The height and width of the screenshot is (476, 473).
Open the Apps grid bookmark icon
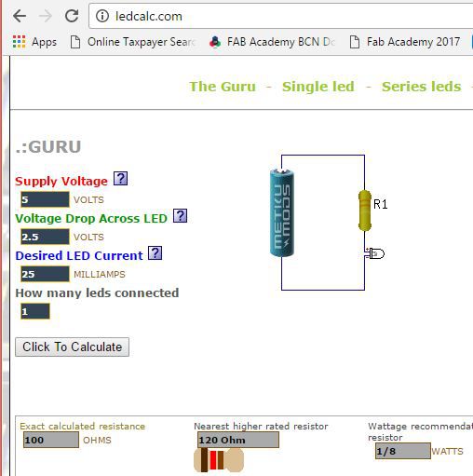pyautogui.click(x=19, y=42)
